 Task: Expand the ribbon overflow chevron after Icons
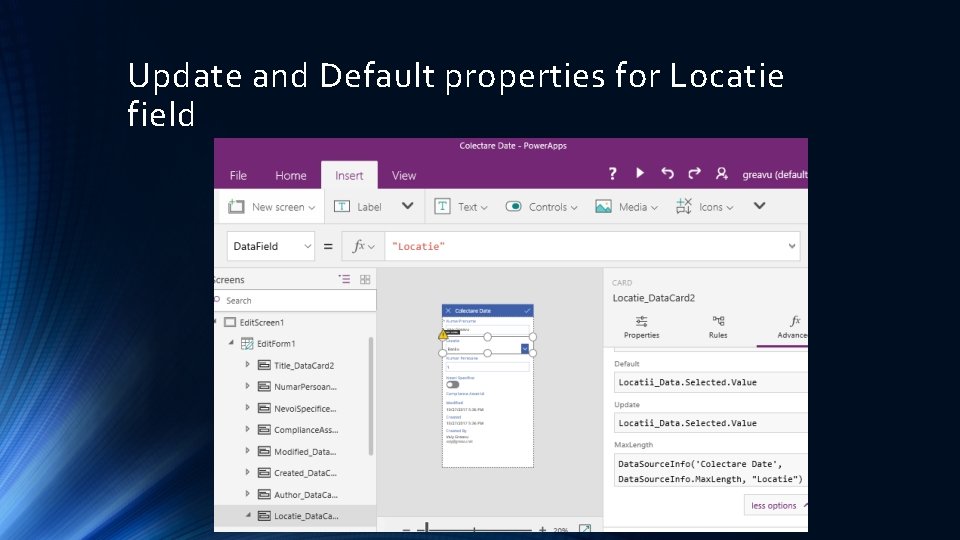pyautogui.click(x=759, y=206)
